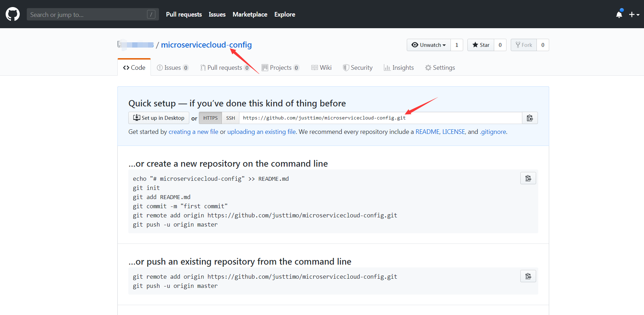Open Marketplace in the top navigation

(250, 14)
